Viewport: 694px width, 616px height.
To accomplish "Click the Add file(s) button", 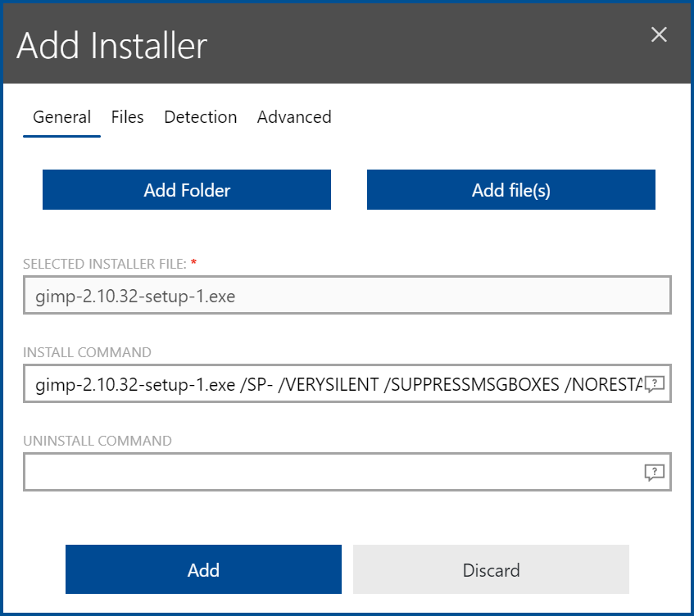I will coord(510,190).
